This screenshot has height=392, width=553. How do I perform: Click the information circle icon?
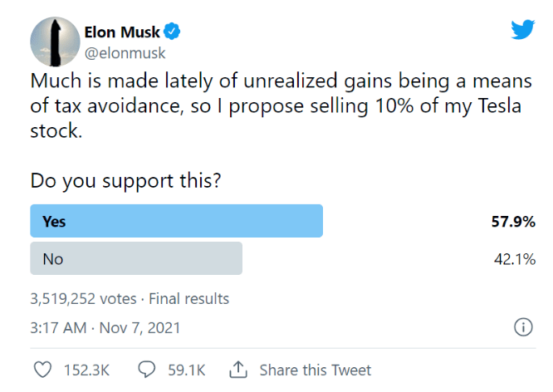tap(523, 328)
